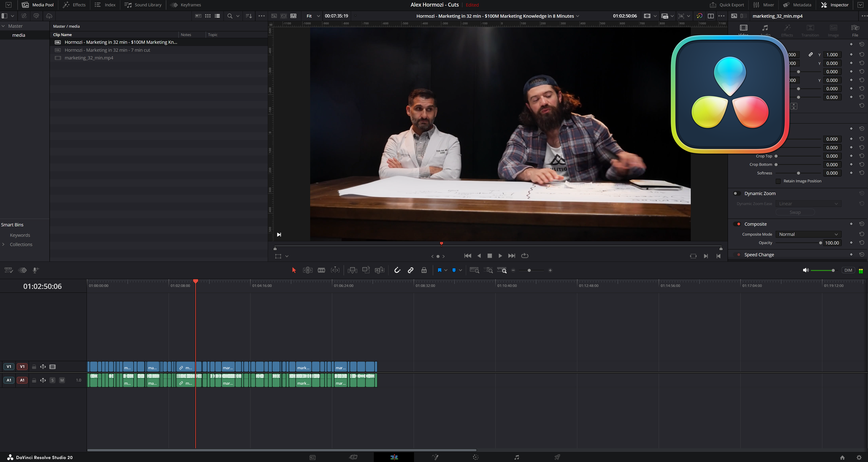This screenshot has width=868, height=462.
Task: Open the Fairlight audio page
Action: pos(517,457)
